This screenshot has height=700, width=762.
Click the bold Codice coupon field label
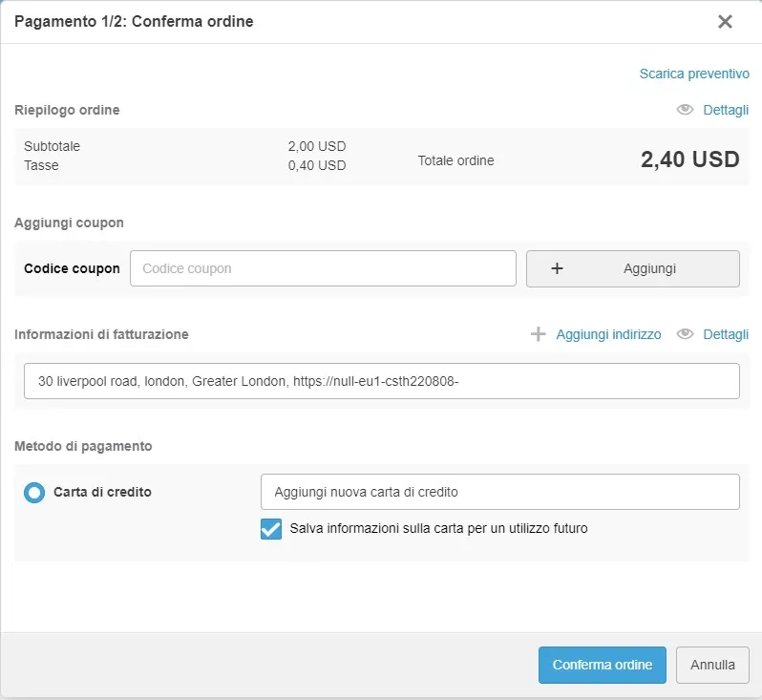click(x=72, y=268)
